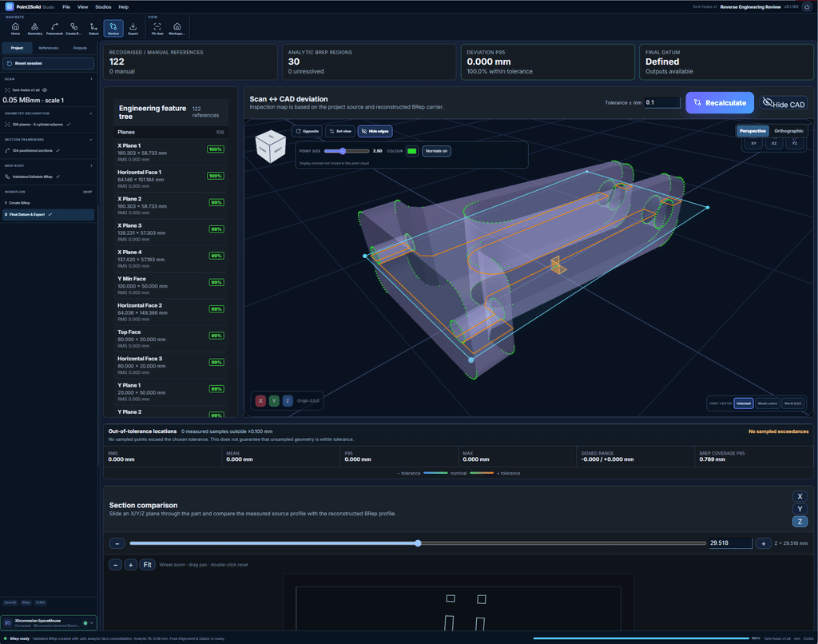818x644 pixels.
Task: Switch the projection to Orthographic
Action: click(x=788, y=131)
